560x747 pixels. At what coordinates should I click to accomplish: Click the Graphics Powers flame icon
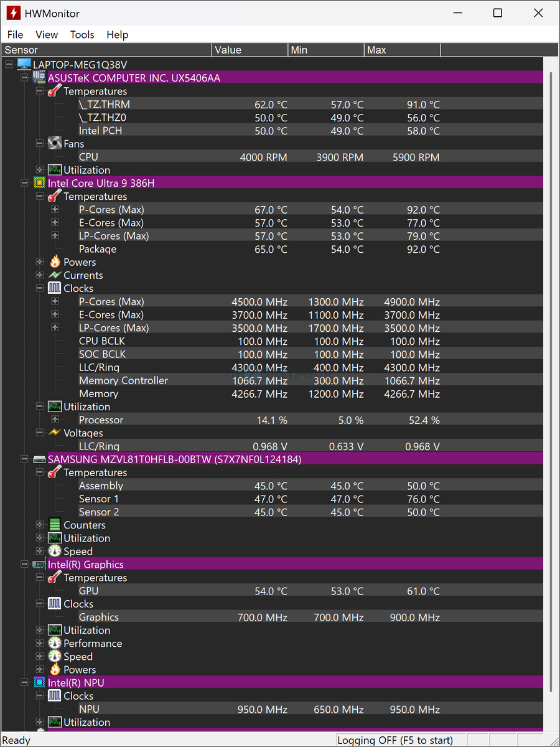[x=55, y=669]
